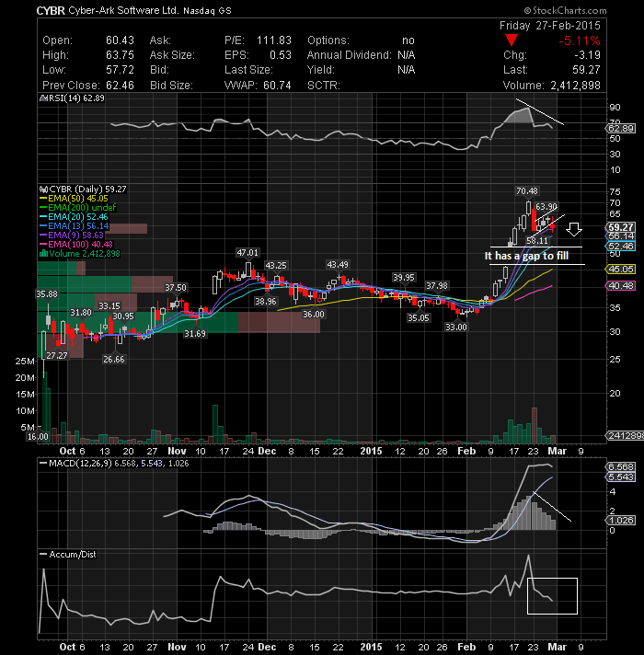
Task: Click the yellow 45.05 axis tag
Action: [x=621, y=269]
